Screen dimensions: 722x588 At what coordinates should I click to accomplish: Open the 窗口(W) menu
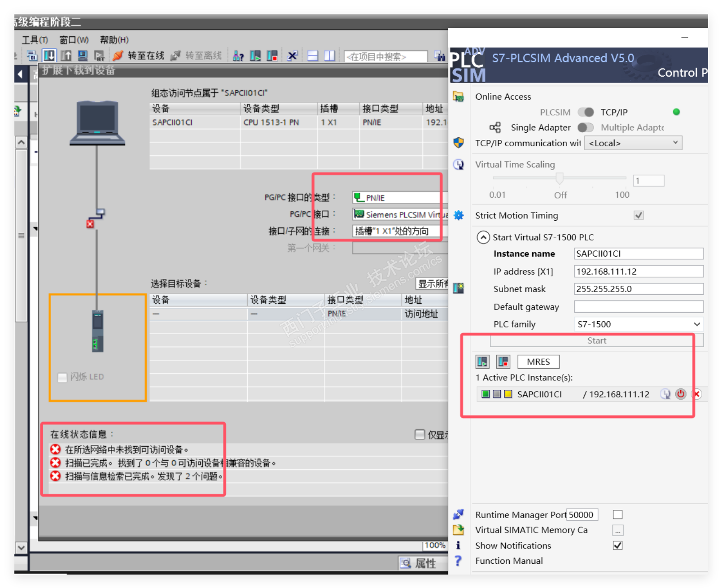pos(74,40)
